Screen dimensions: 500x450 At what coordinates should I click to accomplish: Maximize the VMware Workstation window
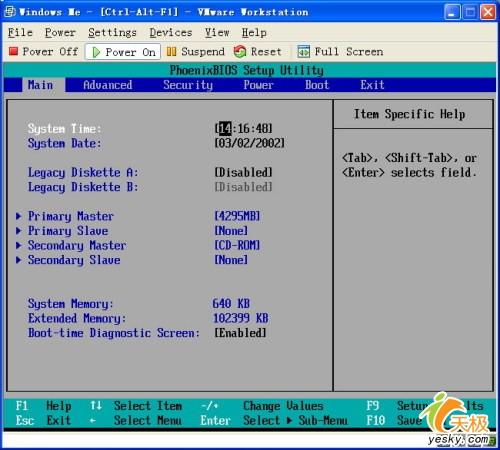(470, 12)
